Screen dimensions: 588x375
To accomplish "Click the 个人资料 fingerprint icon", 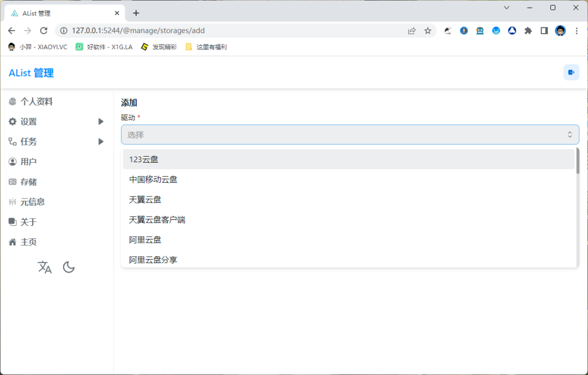I will pos(13,102).
